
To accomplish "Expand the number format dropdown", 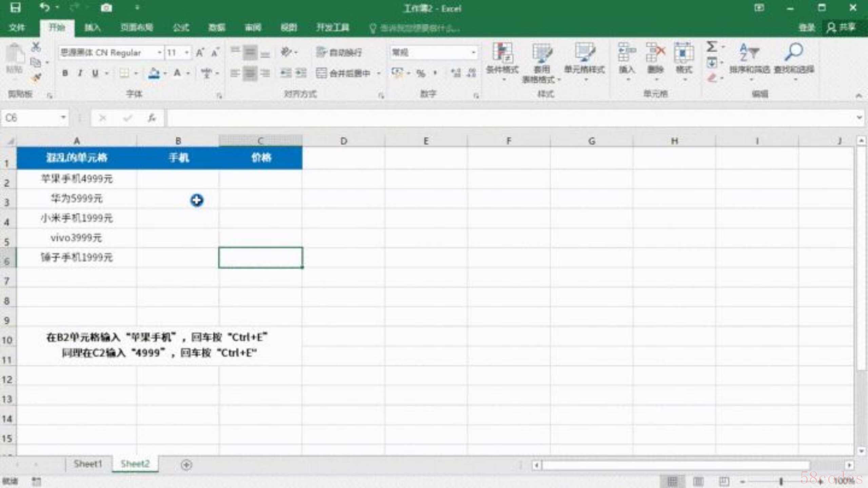I will 473,53.
